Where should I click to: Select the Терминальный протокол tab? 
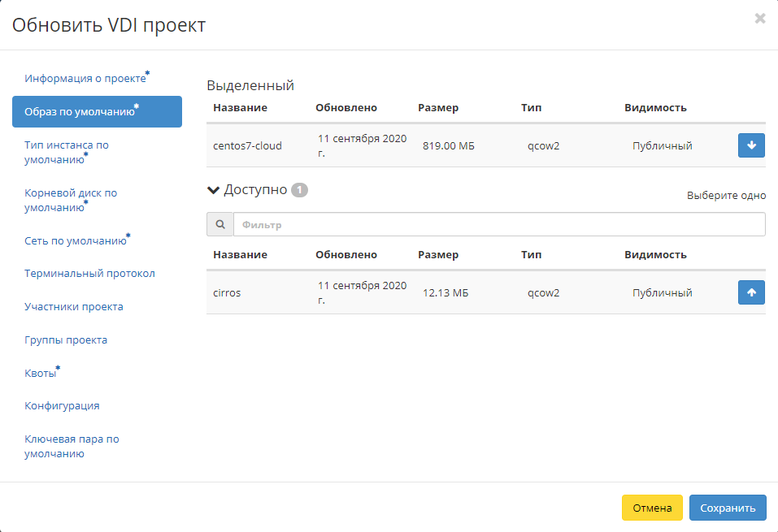point(89,274)
